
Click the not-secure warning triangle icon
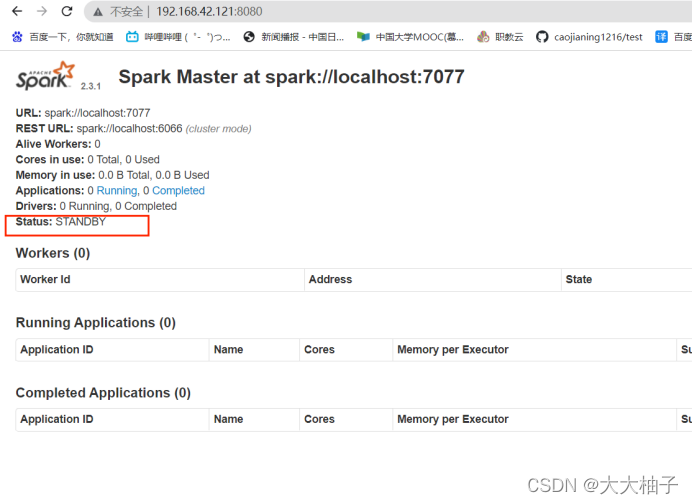click(98, 12)
